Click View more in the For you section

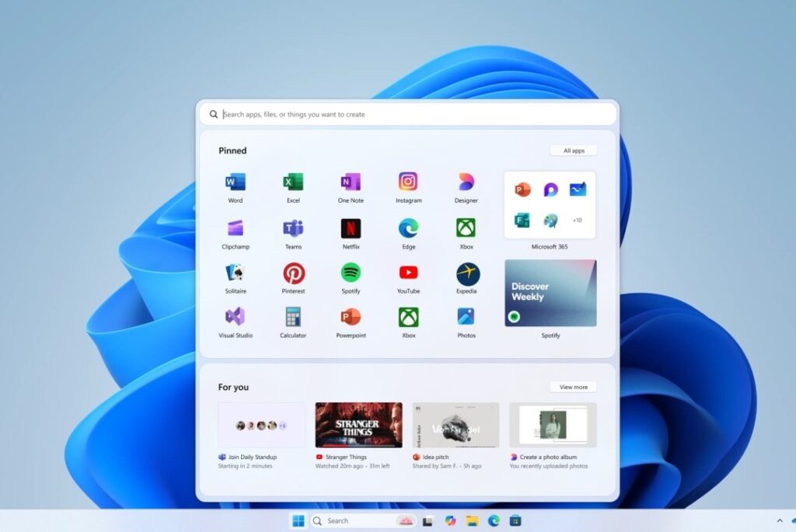[573, 386]
